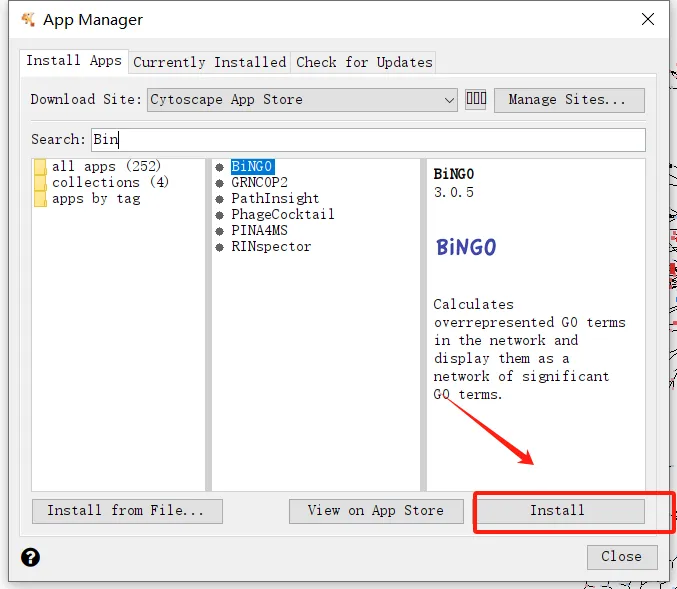Close the App Manager with Close button

coord(622,557)
